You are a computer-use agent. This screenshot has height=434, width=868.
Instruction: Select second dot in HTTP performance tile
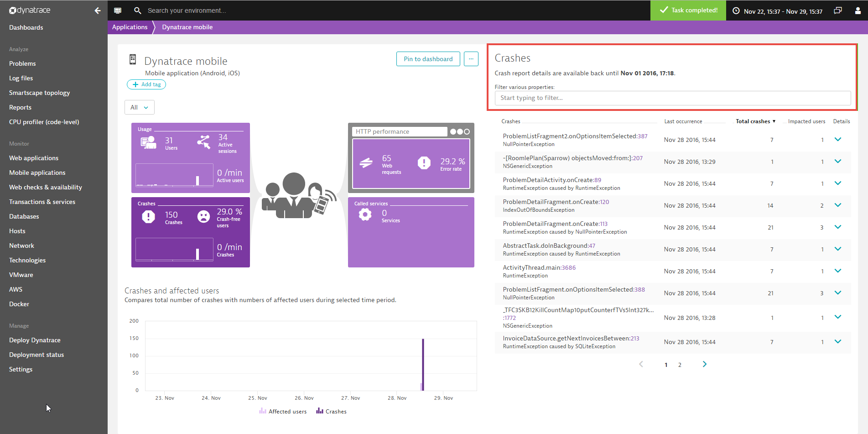[460, 131]
